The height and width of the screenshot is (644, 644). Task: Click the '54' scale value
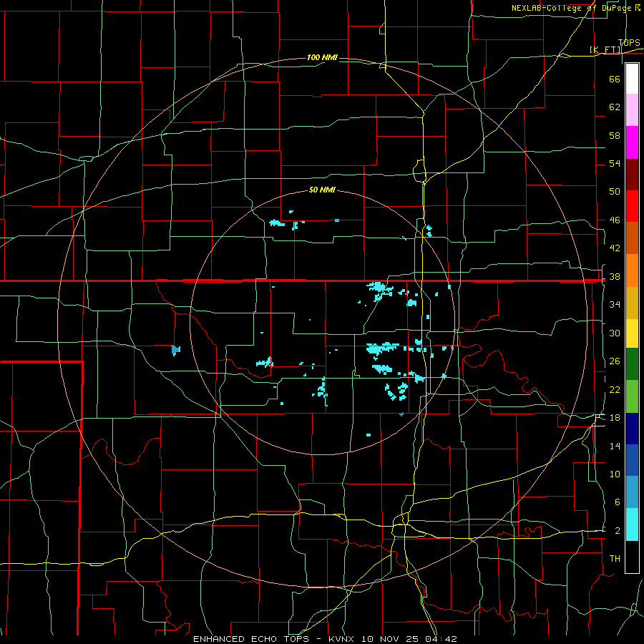pos(615,163)
